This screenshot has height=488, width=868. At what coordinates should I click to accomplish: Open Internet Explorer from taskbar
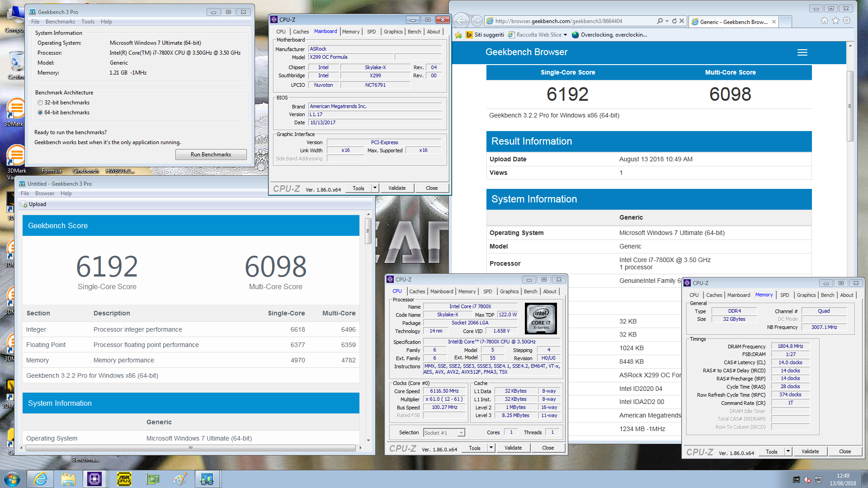pos(40,479)
